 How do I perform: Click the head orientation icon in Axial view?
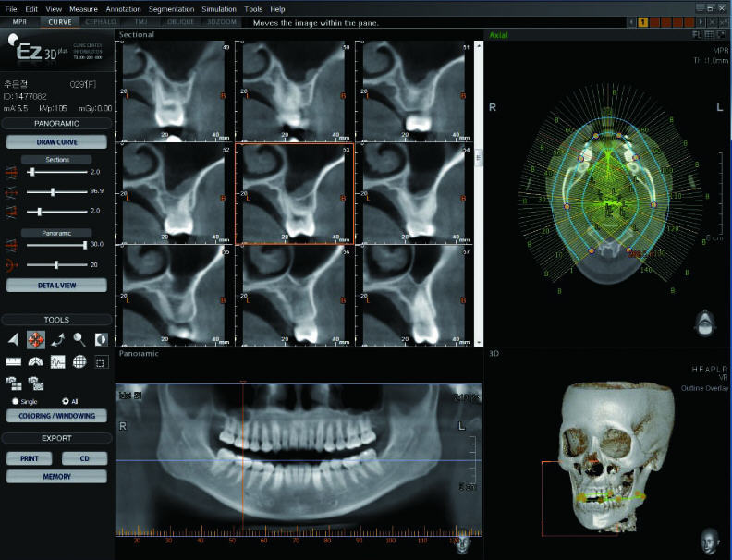pyautogui.click(x=705, y=323)
